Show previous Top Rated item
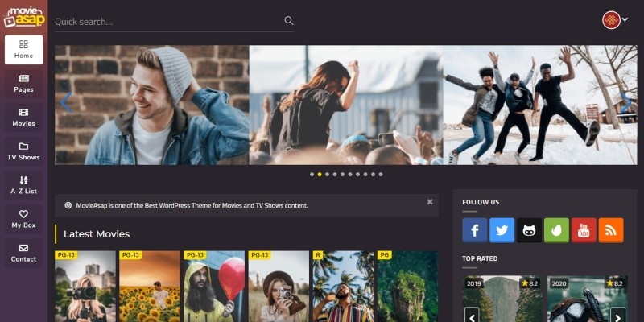Viewport: 644px width, 322px height. (x=473, y=315)
